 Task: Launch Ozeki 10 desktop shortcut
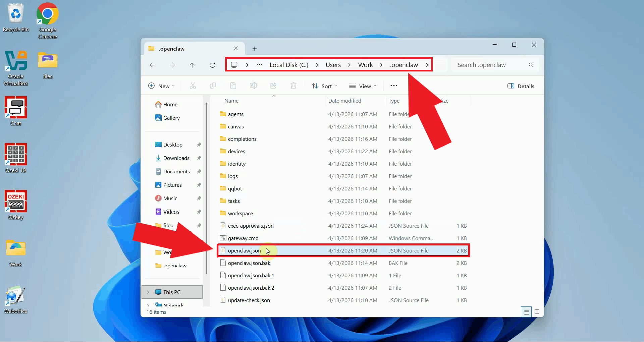coord(16,158)
